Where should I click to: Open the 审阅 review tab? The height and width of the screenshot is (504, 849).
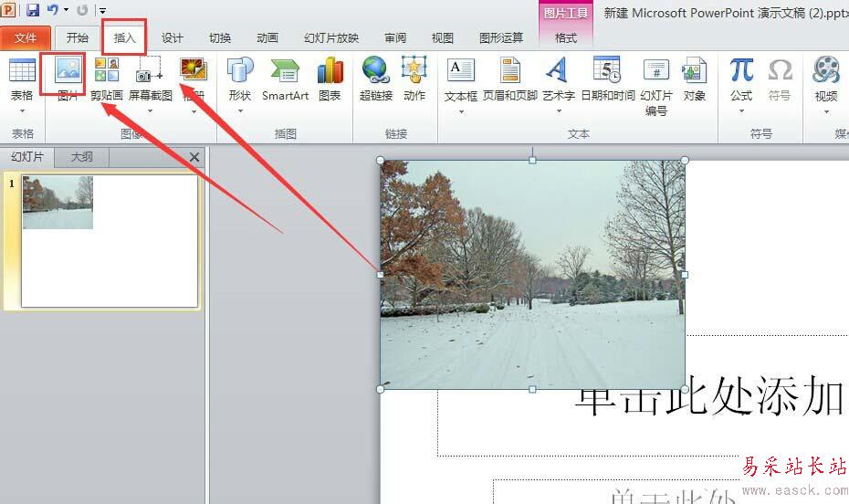[395, 37]
